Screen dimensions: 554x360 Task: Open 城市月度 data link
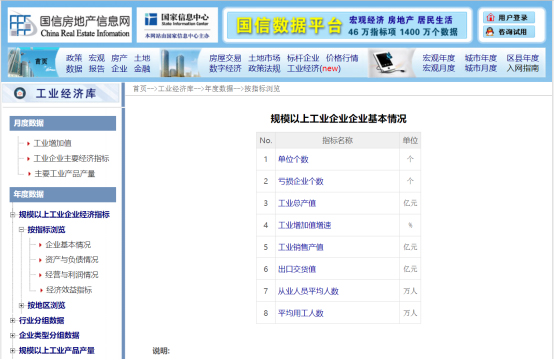click(481, 68)
